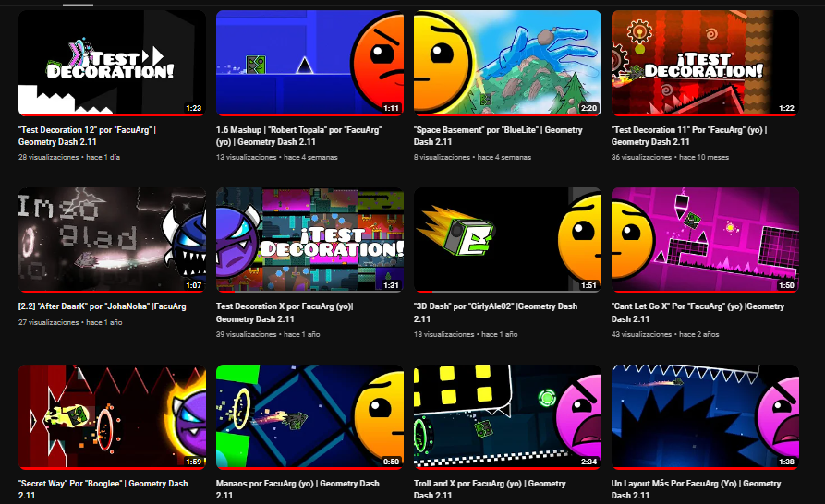
Task: Click title "1.6 Mashup | Robert Topala"
Action: click(x=298, y=136)
